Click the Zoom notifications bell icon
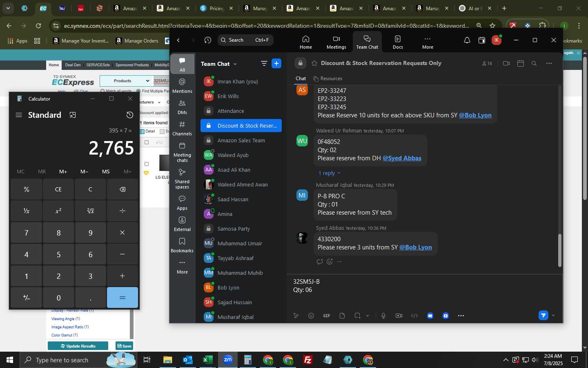 (x=467, y=40)
